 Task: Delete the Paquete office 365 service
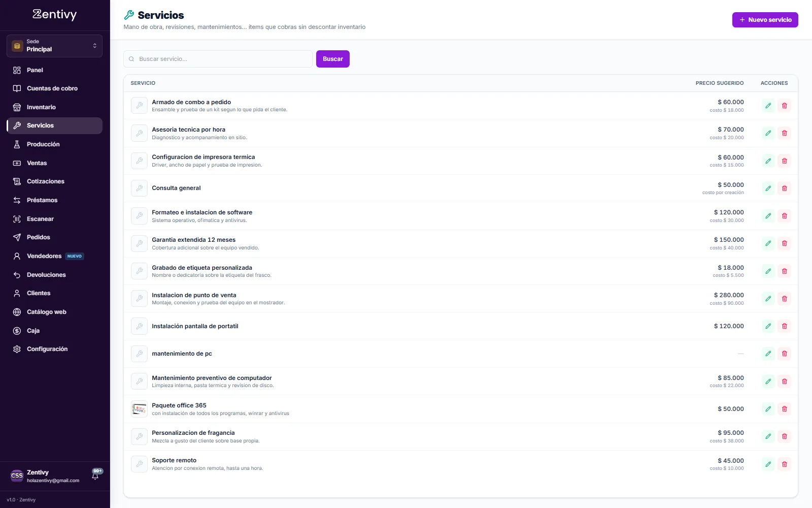pyautogui.click(x=785, y=409)
